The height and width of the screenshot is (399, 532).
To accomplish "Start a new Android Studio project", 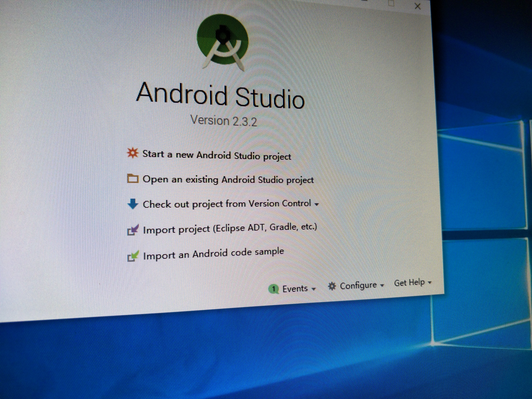I will (217, 155).
